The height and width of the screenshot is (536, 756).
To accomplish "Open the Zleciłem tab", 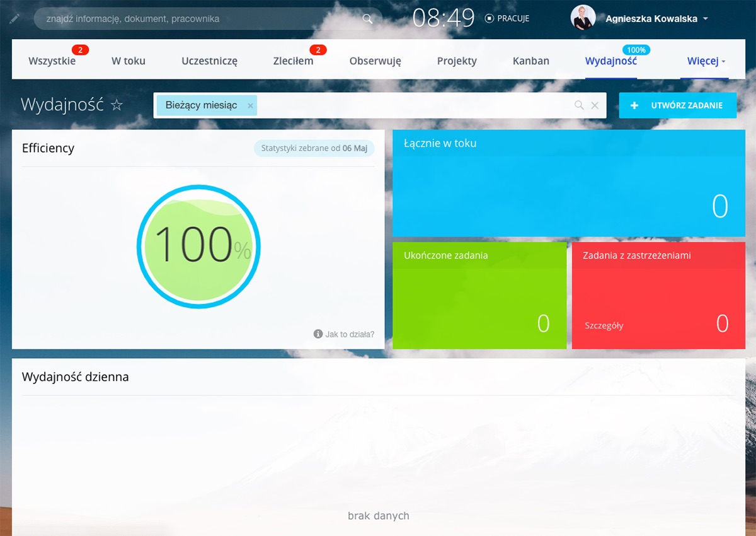I will [x=293, y=61].
